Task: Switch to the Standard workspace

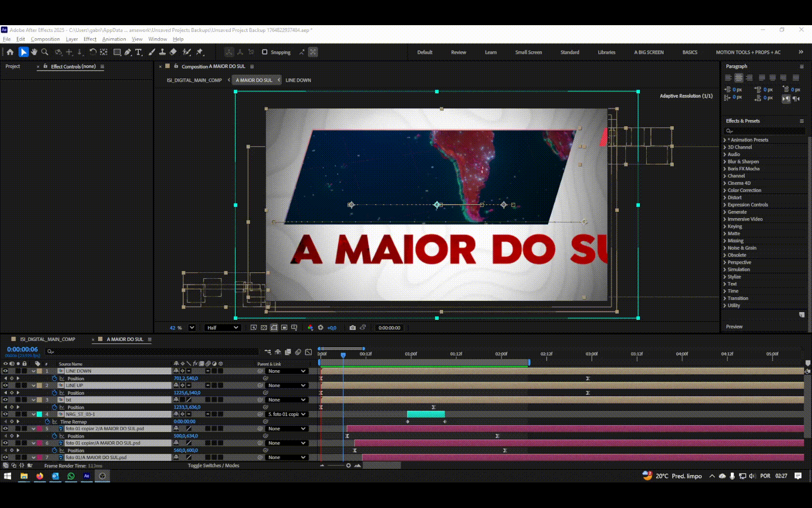Action: [570, 52]
